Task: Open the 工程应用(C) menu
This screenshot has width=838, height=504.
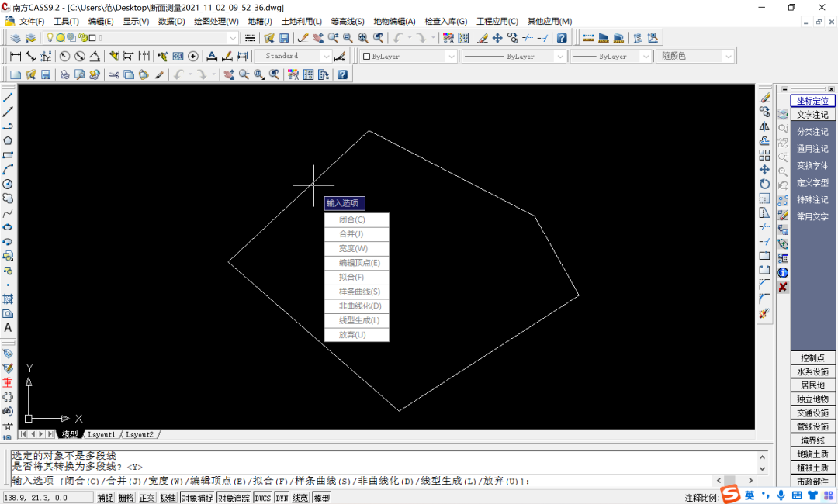Action: [x=497, y=22]
